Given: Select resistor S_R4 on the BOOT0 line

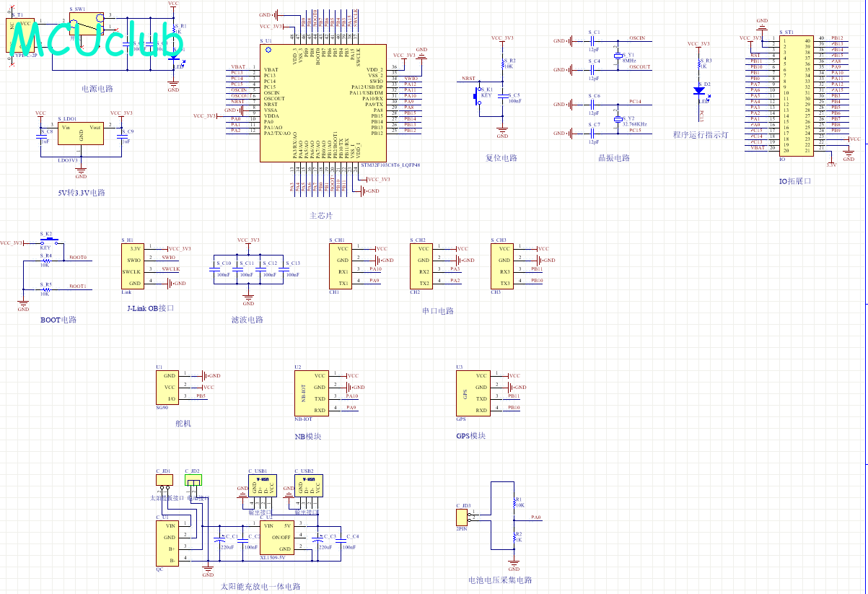Looking at the screenshot, I should coord(45,261).
